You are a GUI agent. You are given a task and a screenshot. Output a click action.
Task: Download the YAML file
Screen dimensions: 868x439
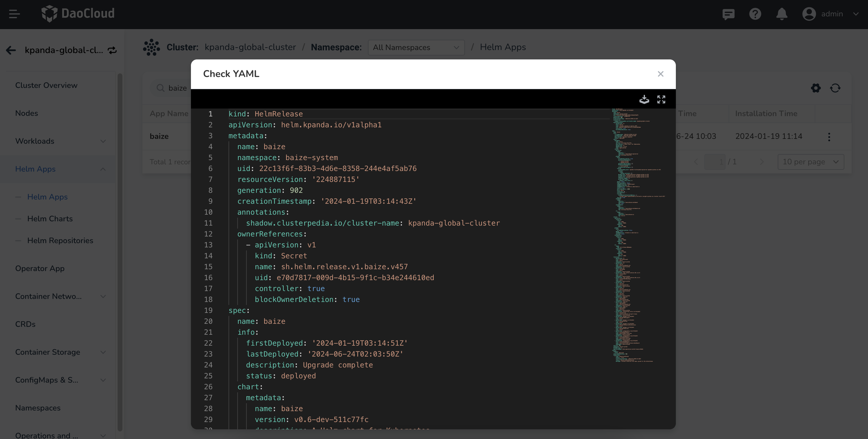tap(644, 99)
